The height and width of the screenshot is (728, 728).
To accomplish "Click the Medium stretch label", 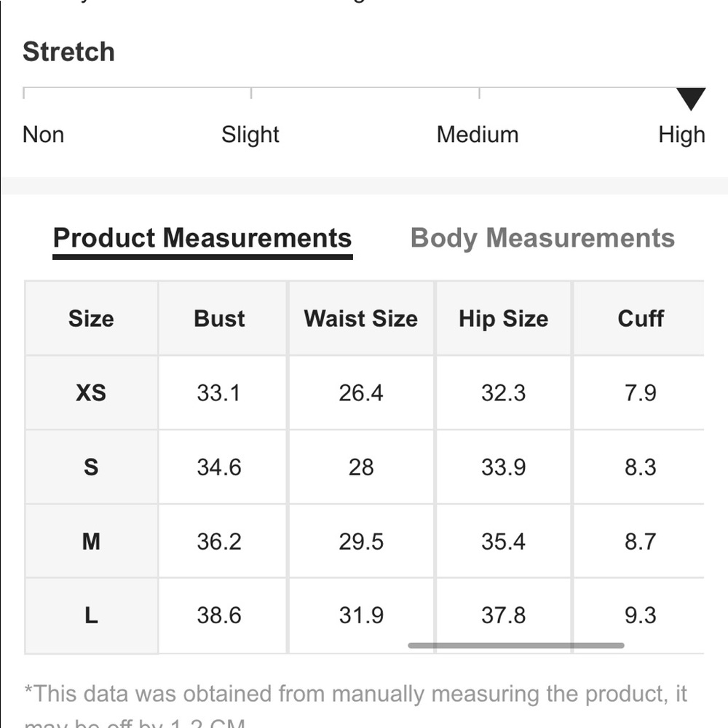I will [478, 135].
